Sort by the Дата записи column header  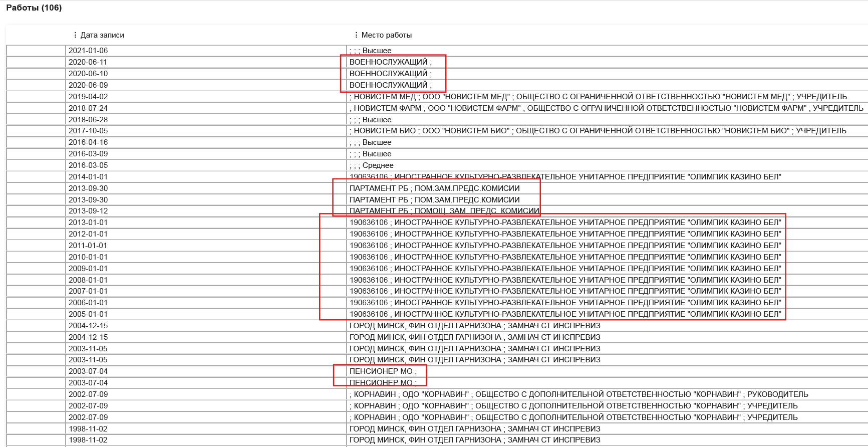pos(102,35)
